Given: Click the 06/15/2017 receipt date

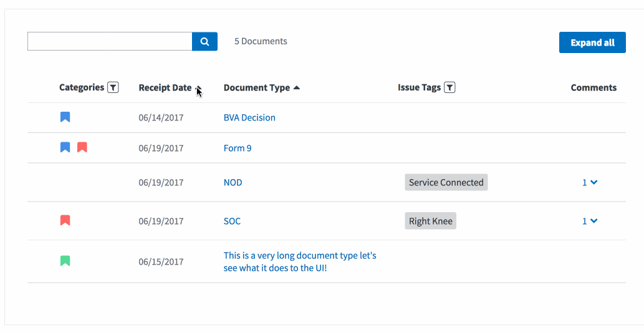Looking at the screenshot, I should click(x=161, y=261).
